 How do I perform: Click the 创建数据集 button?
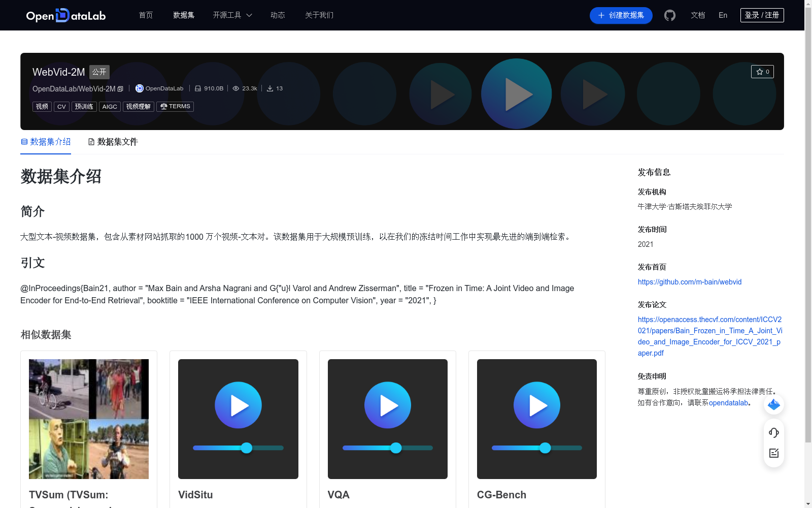pyautogui.click(x=621, y=15)
